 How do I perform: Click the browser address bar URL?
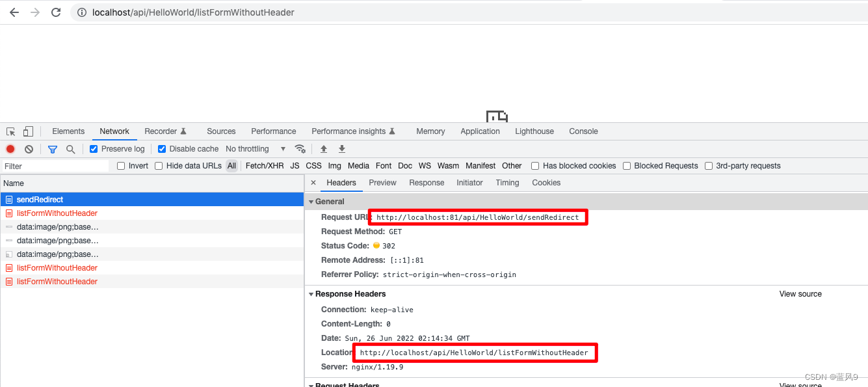tap(193, 12)
